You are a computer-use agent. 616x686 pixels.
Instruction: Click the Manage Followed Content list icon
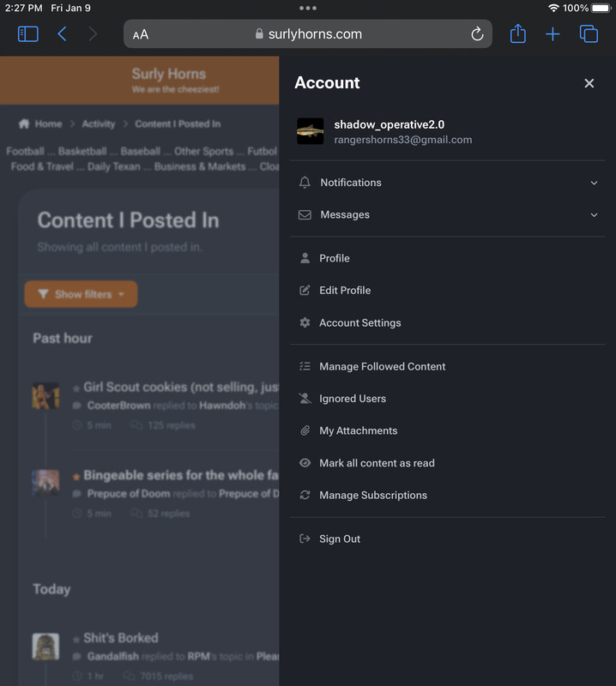(305, 366)
